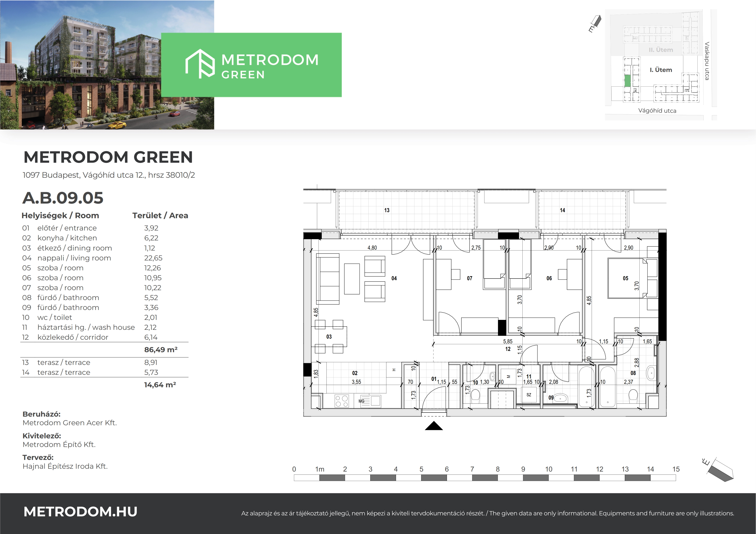Click the 1m mark on the scale bar
Viewport: 756px width, 534px height.
tap(320, 469)
